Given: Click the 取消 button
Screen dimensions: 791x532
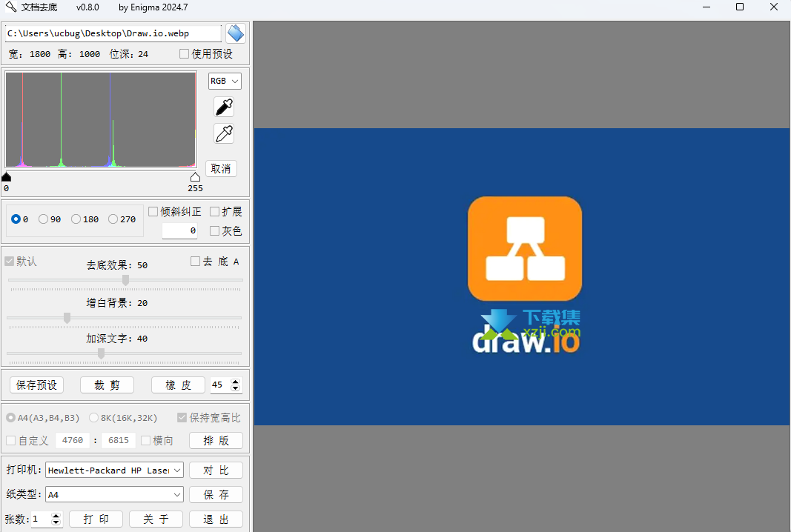Looking at the screenshot, I should (221, 168).
